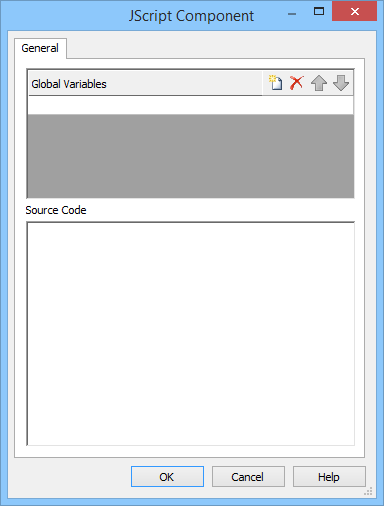
Task: Cancel the JScript Component dialog
Action: point(248,477)
